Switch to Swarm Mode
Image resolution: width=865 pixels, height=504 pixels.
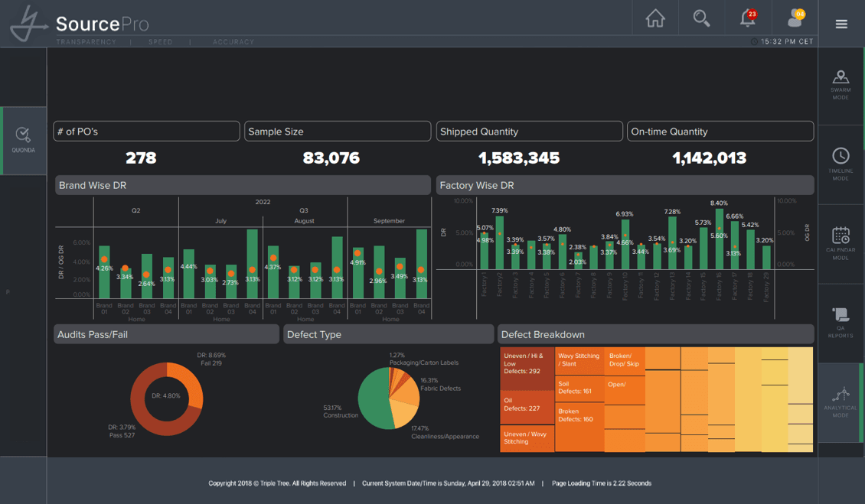(x=841, y=86)
